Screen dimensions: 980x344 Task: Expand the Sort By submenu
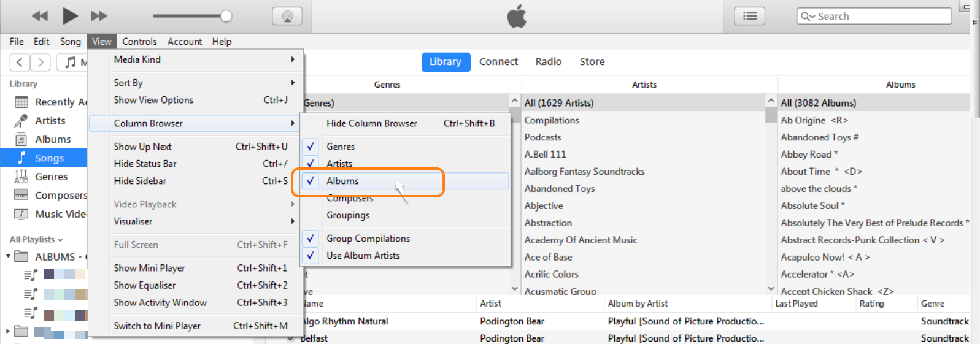tap(196, 83)
